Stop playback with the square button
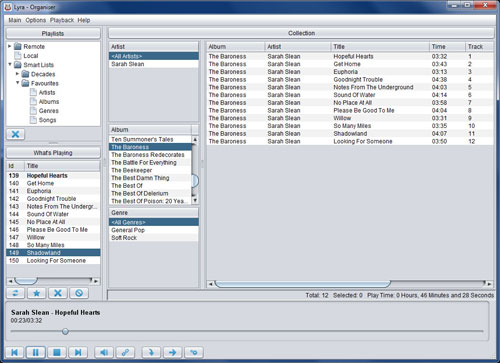 click(57, 352)
